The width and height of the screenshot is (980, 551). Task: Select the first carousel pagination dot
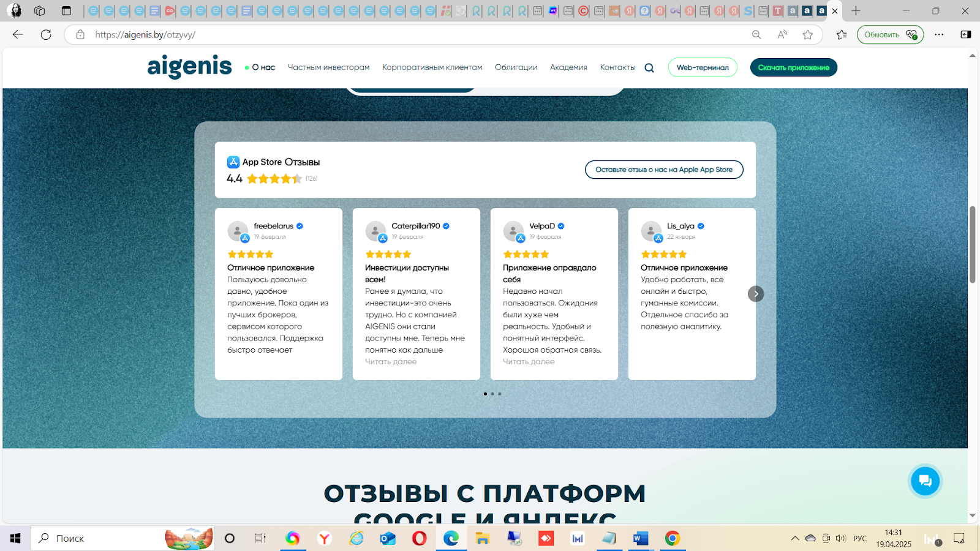[x=485, y=394]
